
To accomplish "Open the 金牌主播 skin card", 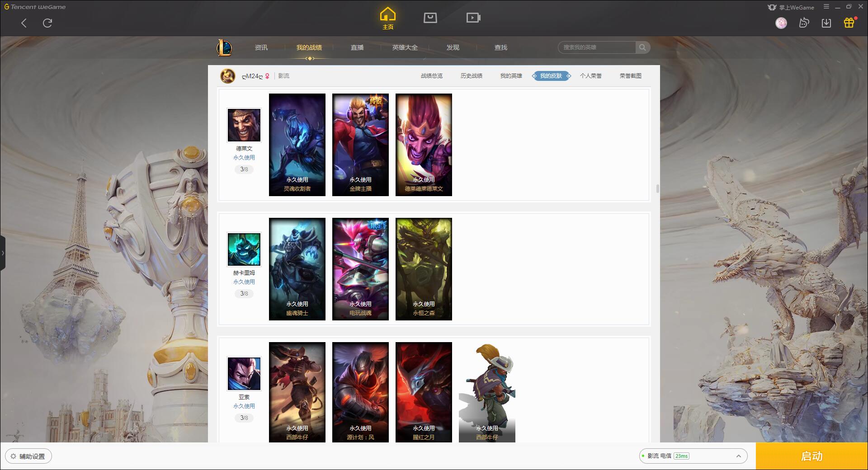I will pyautogui.click(x=360, y=145).
